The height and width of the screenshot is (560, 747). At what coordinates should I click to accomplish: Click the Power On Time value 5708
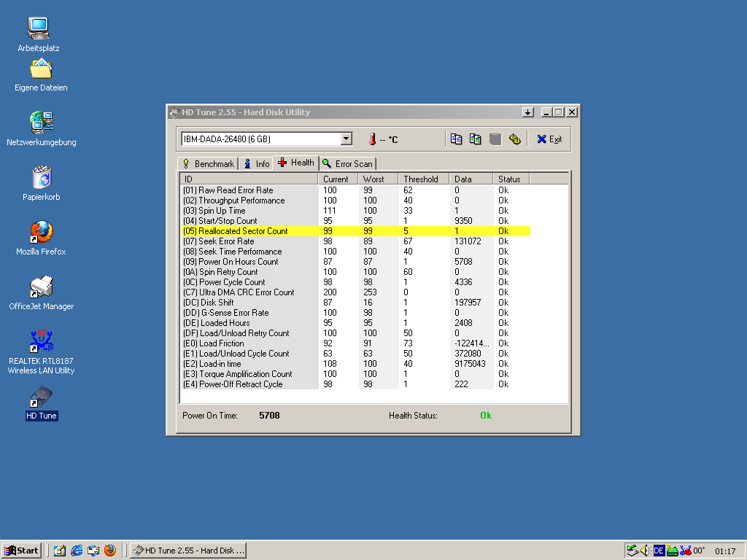269,416
